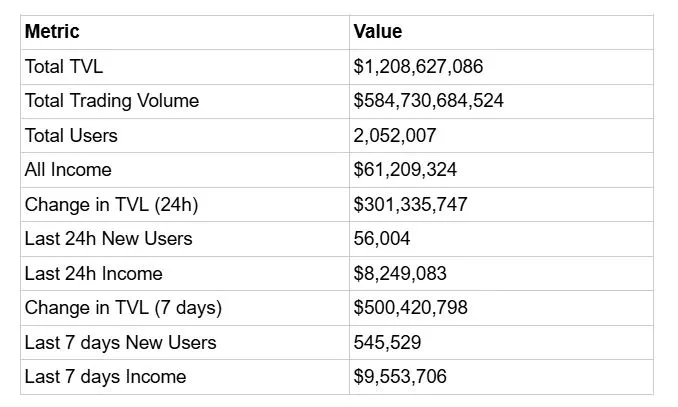678x407 pixels.
Task: Click the $8,249,083 income value
Action: click(400, 273)
